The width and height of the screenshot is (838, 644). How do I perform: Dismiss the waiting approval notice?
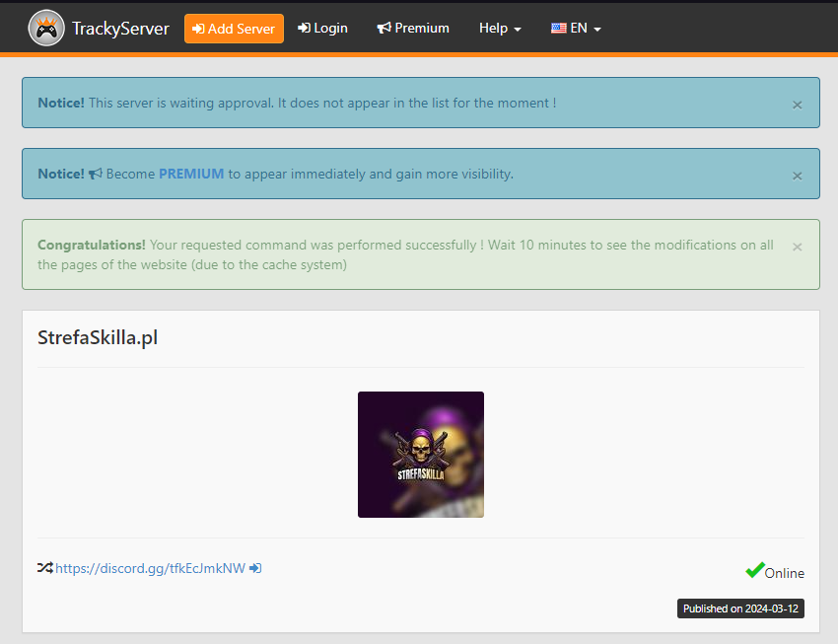pos(797,105)
